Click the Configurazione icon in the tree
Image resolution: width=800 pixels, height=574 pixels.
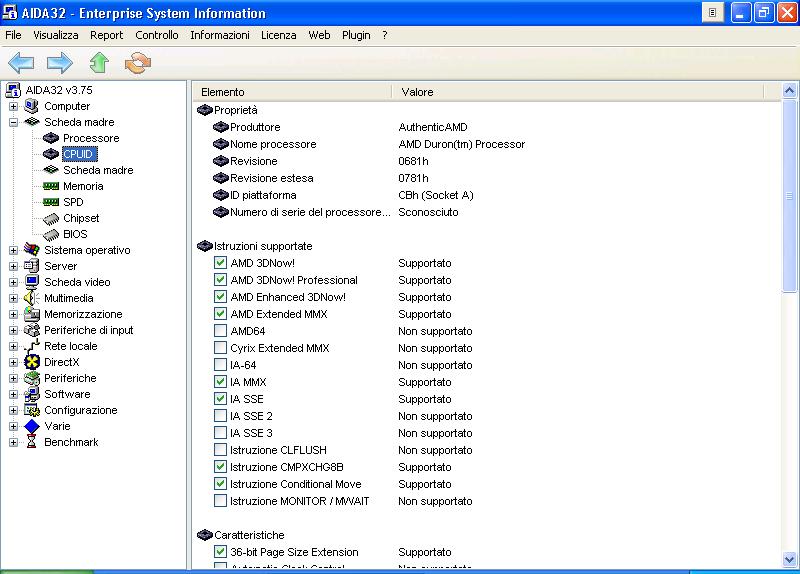click(x=32, y=410)
